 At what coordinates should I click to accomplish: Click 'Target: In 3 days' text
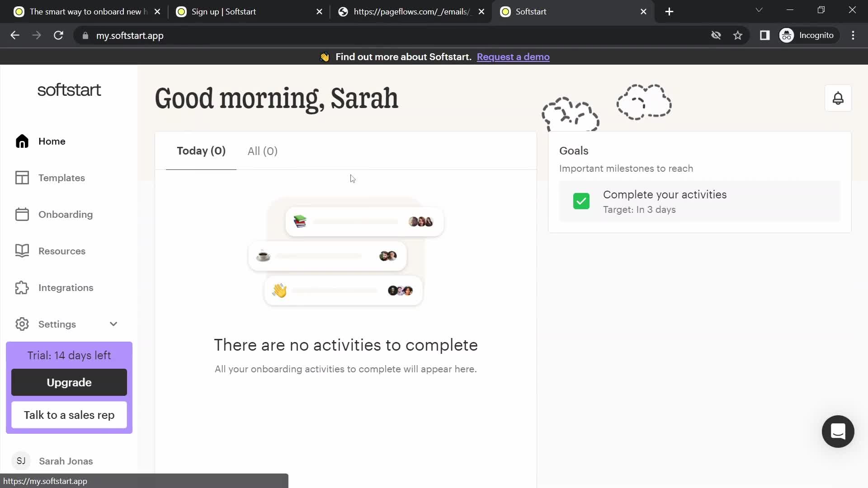pos(639,210)
